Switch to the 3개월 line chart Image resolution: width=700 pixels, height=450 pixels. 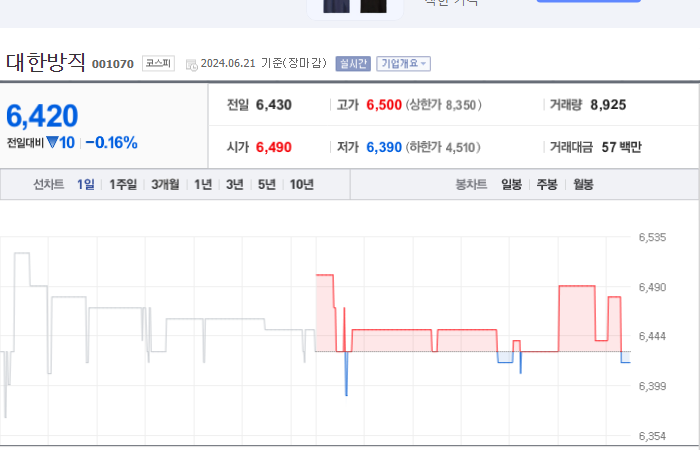click(x=165, y=184)
